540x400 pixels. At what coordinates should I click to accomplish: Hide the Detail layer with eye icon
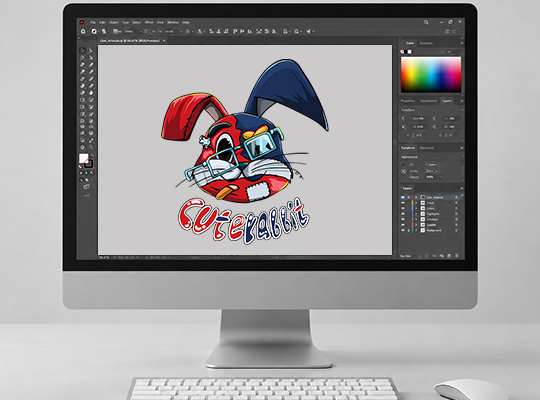(403, 203)
